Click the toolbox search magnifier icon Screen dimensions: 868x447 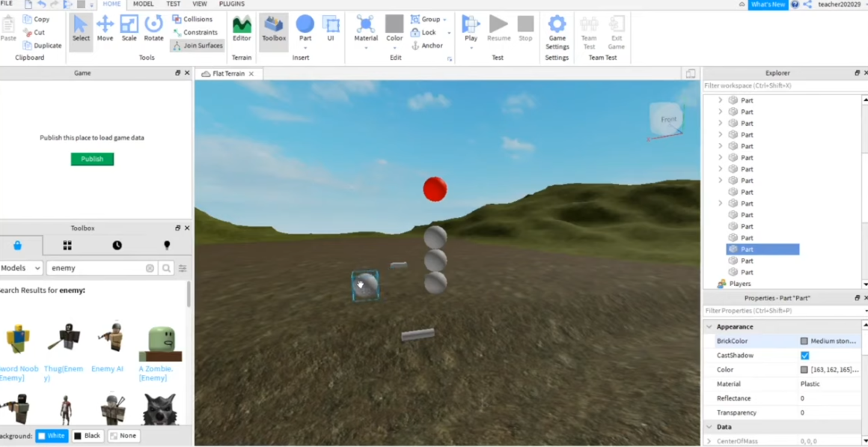coord(166,268)
